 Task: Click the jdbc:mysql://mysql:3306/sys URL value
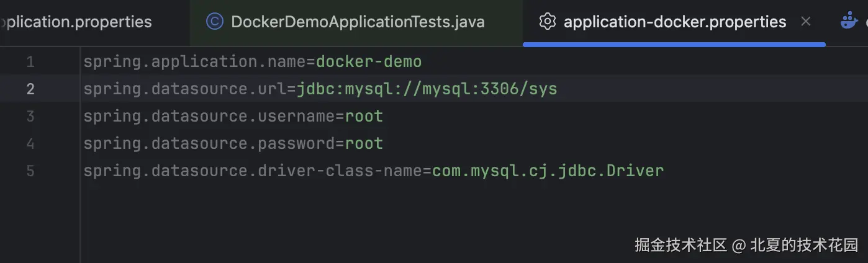[x=427, y=89]
